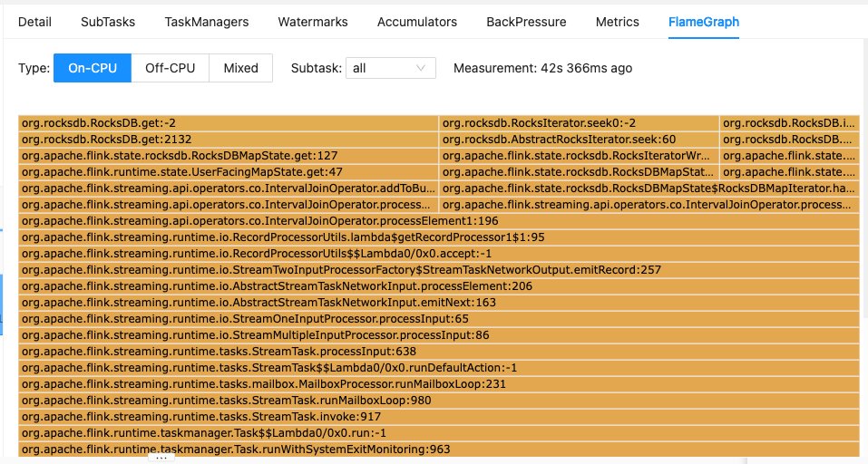868x464 pixels.
Task: Click the MailboxProcessor.runMailboxLoop:231 frame
Action: (x=439, y=384)
